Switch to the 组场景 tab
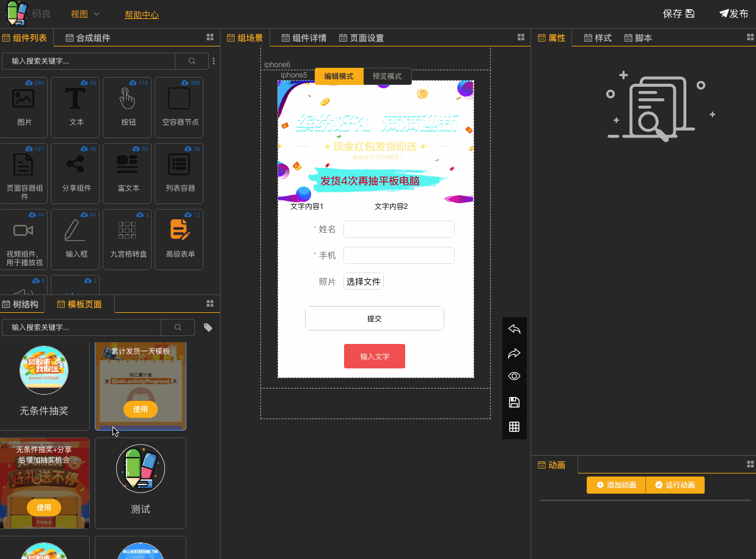Image resolution: width=756 pixels, height=559 pixels. click(x=244, y=38)
